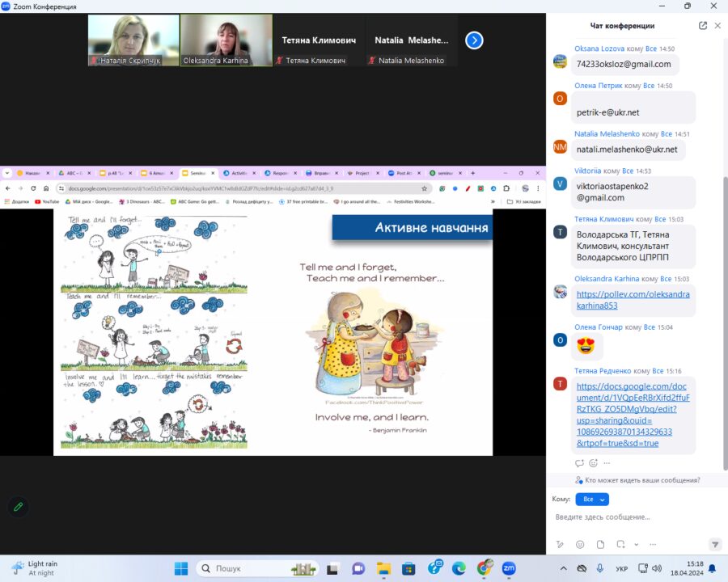Screen dimensions: 728x582
Task: Click microphone icon in system tray
Action: (600, 568)
